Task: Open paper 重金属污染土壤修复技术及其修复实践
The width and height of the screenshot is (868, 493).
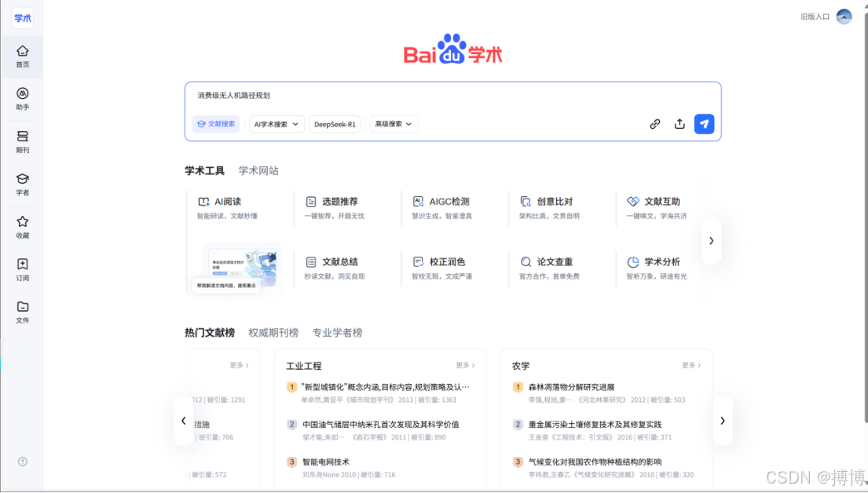Action: pyautogui.click(x=595, y=425)
